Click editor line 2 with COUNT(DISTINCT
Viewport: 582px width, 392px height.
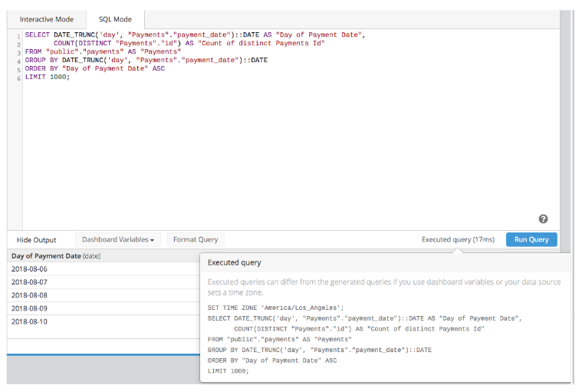pyautogui.click(x=189, y=44)
